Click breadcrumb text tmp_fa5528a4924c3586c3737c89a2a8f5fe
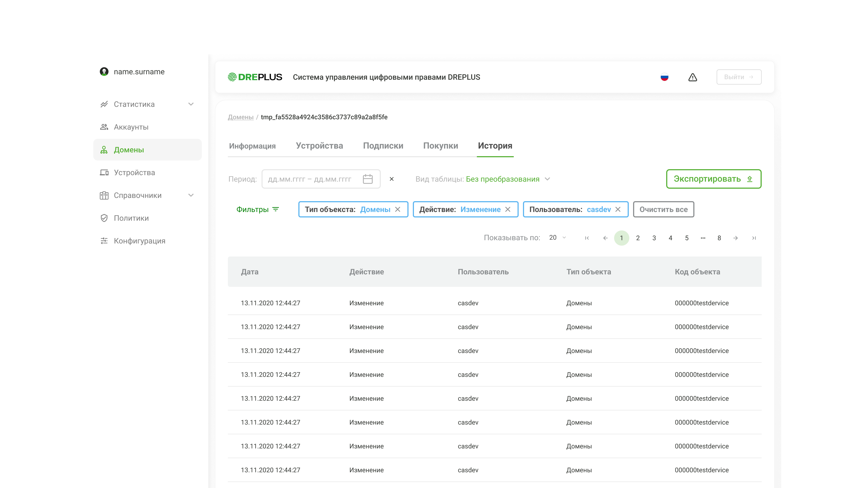Screen dimensions: 868x488 coord(324,117)
